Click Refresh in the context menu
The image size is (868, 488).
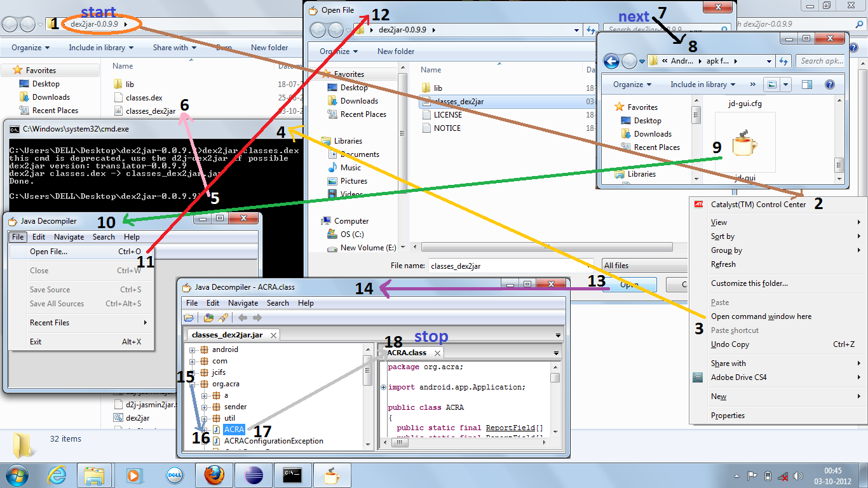pyautogui.click(x=723, y=264)
